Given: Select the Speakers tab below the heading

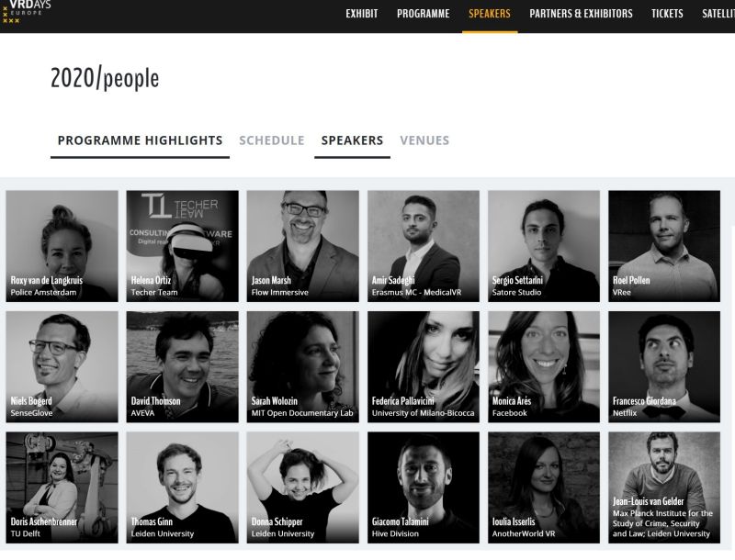Looking at the screenshot, I should pos(352,140).
